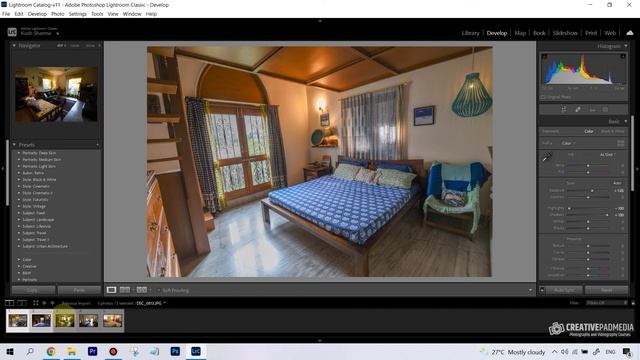The image size is (640, 360).
Task: Open the Develop menu
Action: coord(37,14)
